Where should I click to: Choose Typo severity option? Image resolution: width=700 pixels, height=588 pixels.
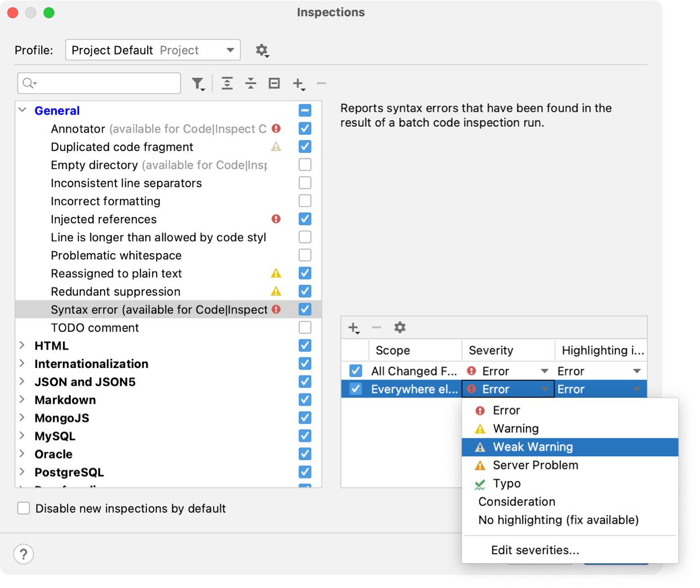tap(570, 483)
